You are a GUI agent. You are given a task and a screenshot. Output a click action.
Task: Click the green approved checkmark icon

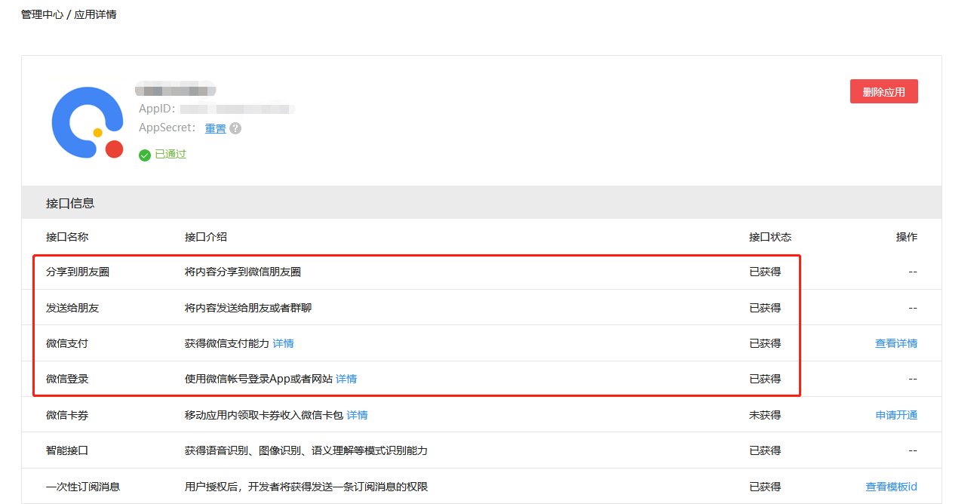coord(145,155)
